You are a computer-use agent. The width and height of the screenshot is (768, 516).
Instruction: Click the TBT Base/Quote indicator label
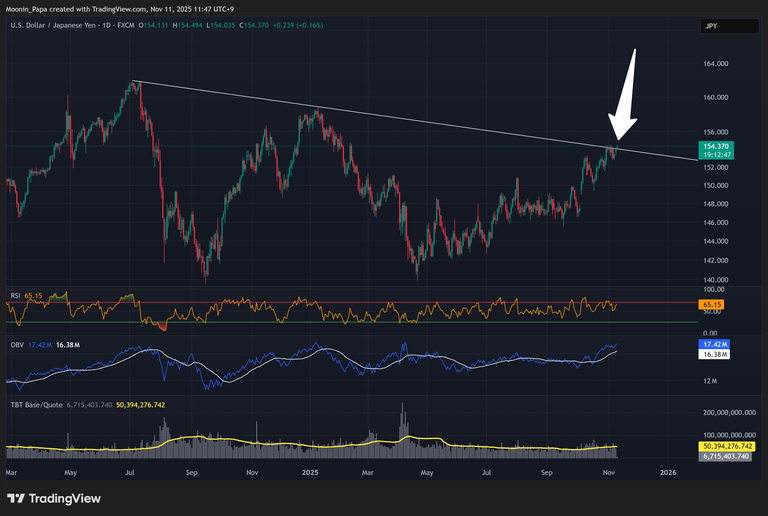click(36, 405)
